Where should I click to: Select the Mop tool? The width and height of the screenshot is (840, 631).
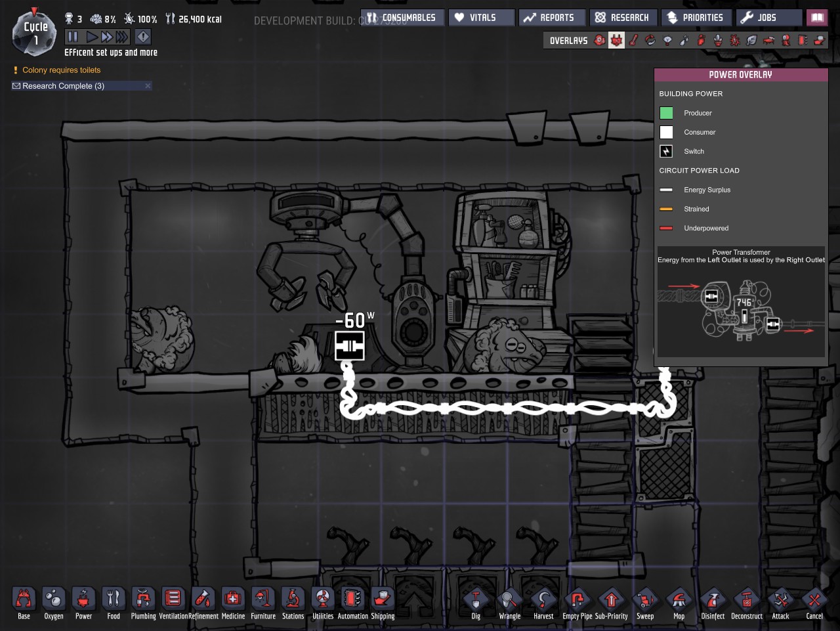point(679,603)
